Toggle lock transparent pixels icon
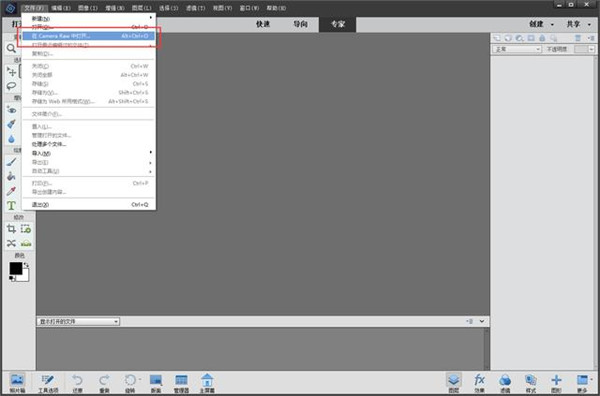Image resolution: width=600 pixels, height=396 pixels. [554, 38]
